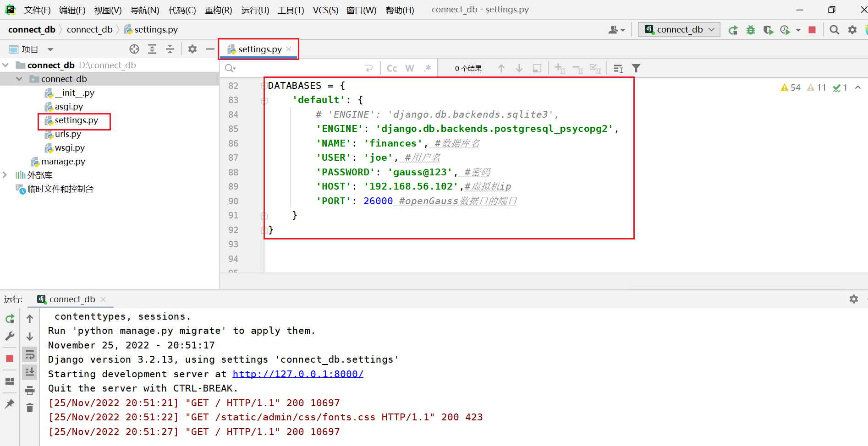Screen dimensions: 868x446
Task: Stop the server from Run panel
Action: pos(10,359)
